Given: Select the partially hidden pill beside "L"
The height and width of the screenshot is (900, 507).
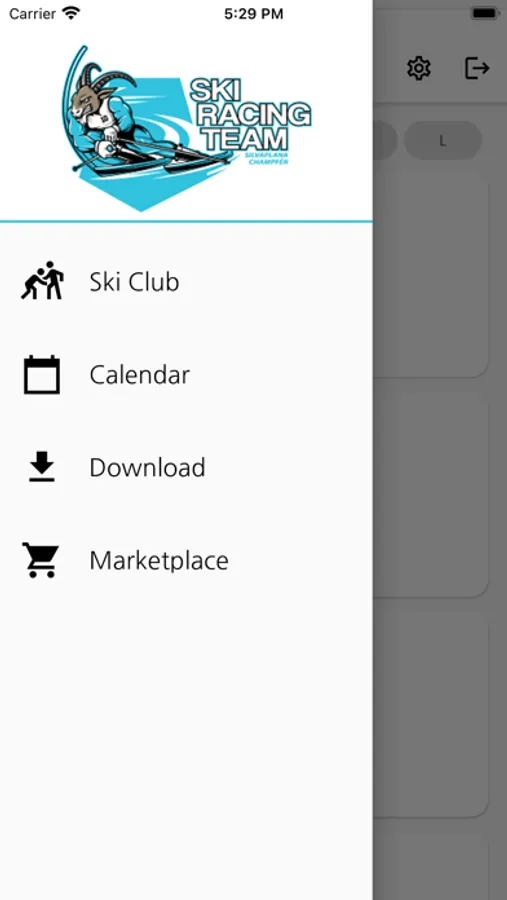Looking at the screenshot, I should point(385,141).
